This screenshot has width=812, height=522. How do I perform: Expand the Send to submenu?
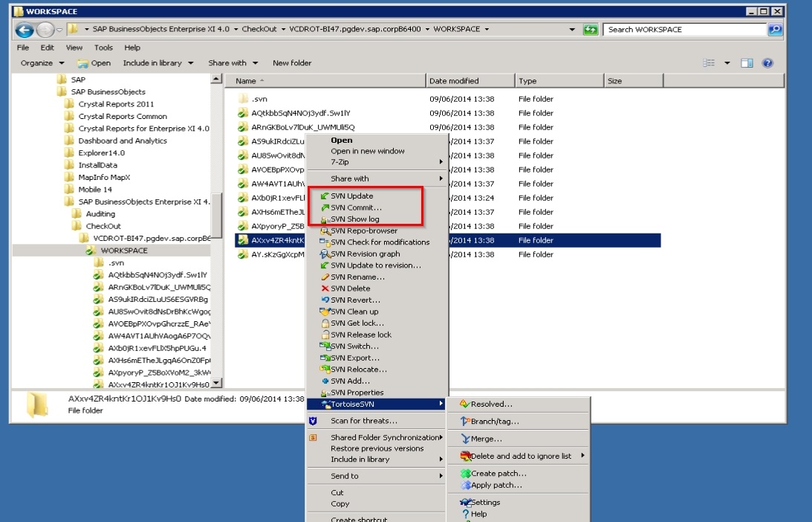coord(377,476)
